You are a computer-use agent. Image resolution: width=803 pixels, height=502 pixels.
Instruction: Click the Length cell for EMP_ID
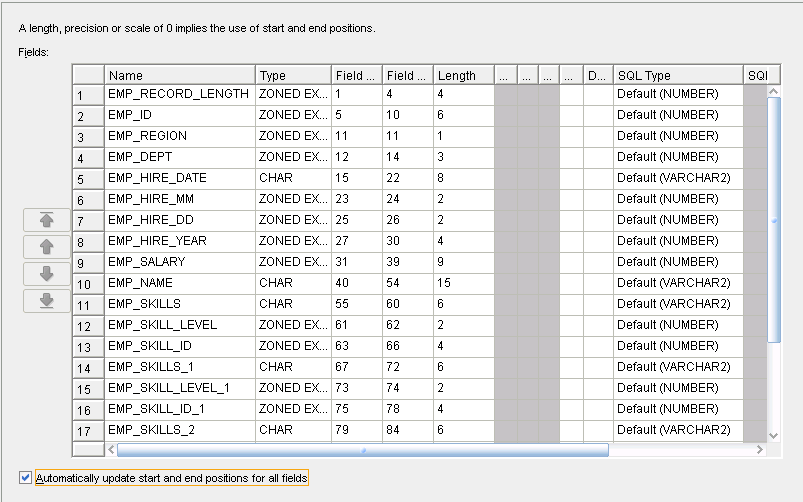pos(462,115)
